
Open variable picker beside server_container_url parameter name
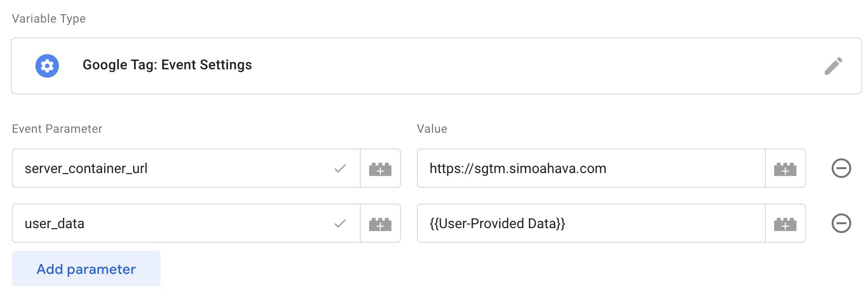pos(380,169)
